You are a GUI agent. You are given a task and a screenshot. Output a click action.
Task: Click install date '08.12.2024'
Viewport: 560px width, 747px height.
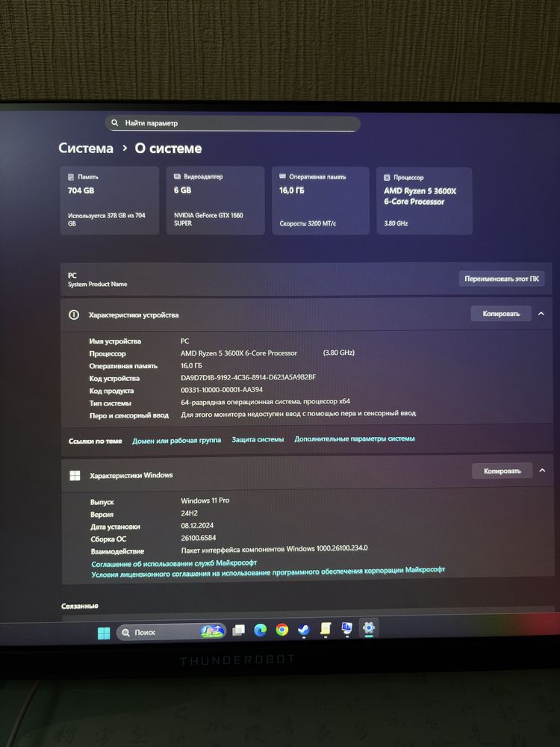[x=197, y=525]
